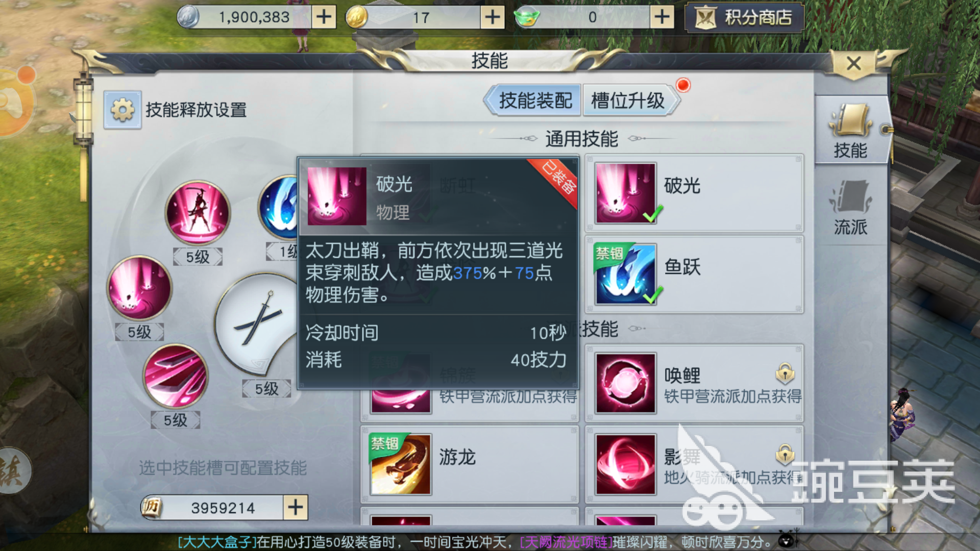Viewport: 980px width, 551px height.
Task: Toggle equipped 鱼跃 skill in list
Action: (694, 274)
